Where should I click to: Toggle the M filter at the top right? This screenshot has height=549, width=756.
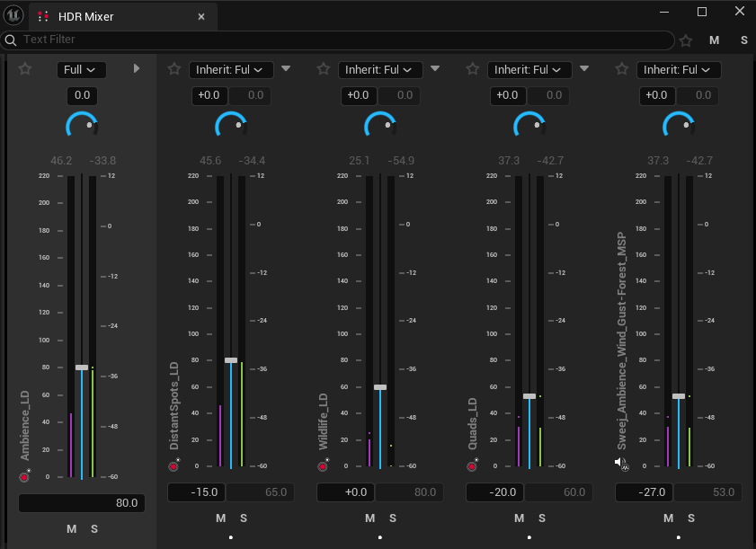click(714, 40)
